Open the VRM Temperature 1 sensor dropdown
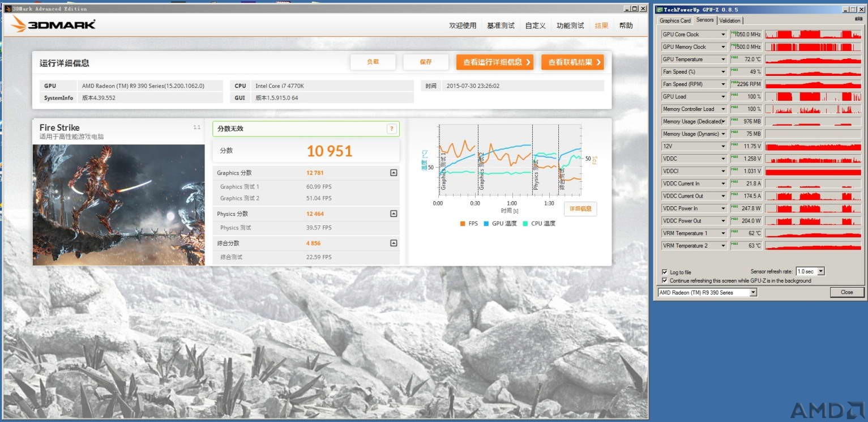This screenshot has height=422, width=868. tap(723, 233)
